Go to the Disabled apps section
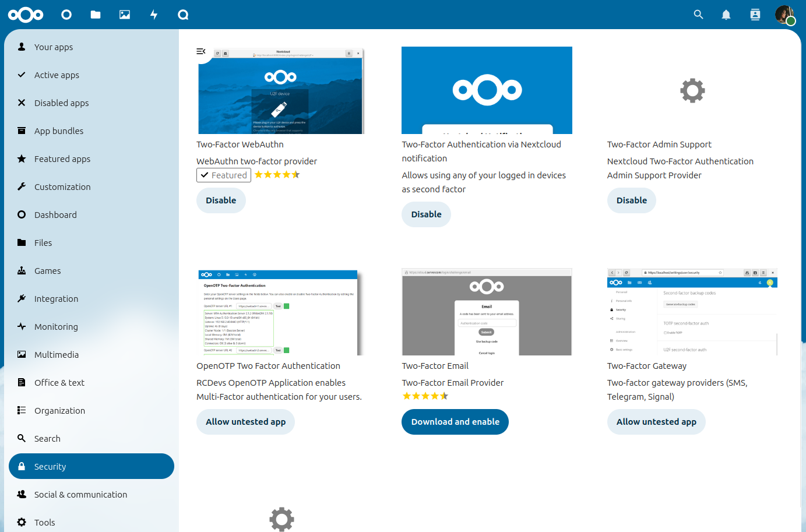The width and height of the screenshot is (806, 532). click(61, 103)
